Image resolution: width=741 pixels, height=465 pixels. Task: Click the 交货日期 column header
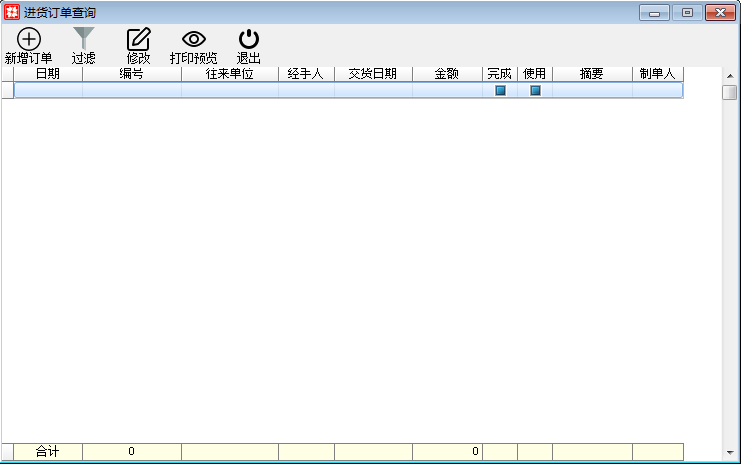tap(373, 74)
